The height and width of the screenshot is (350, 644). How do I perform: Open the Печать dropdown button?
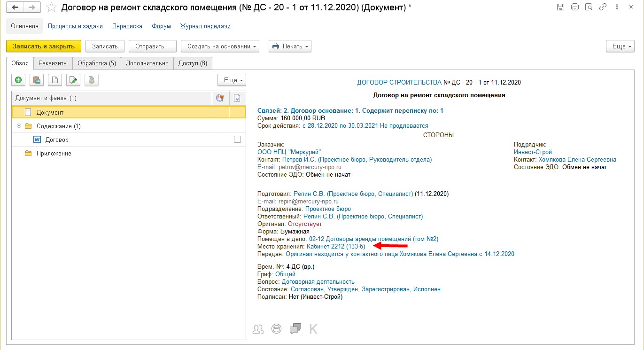click(290, 46)
